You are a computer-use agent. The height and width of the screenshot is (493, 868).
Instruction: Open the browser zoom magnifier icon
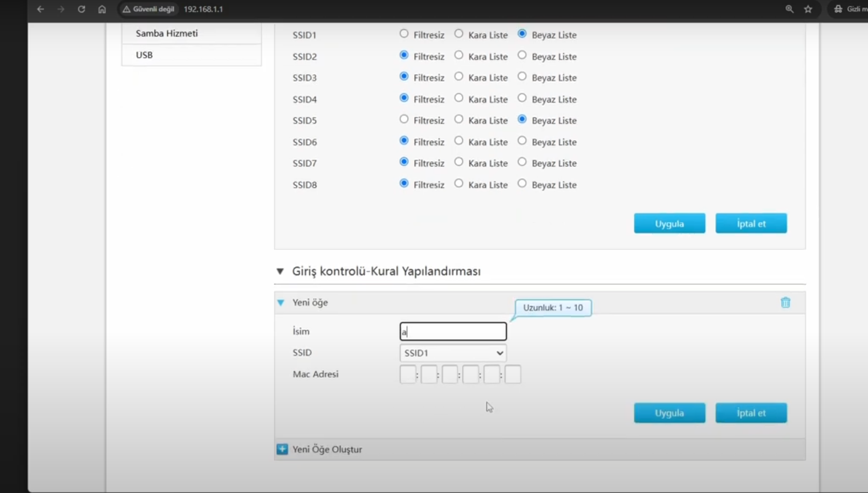click(x=789, y=9)
